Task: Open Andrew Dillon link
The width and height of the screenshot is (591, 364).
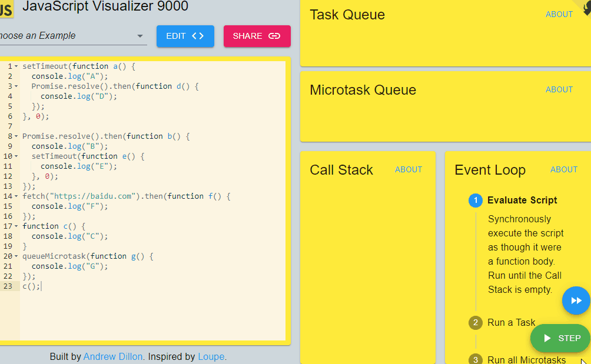Action: [112, 356]
